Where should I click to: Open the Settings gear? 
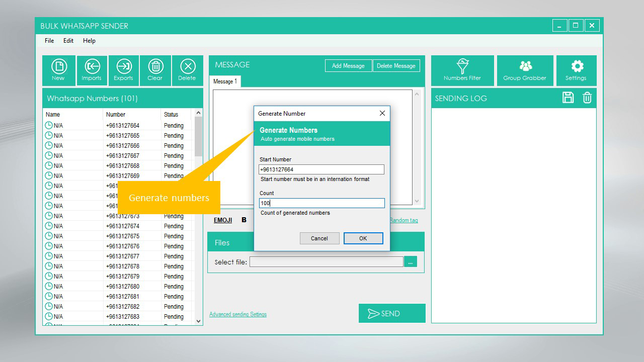[577, 70]
